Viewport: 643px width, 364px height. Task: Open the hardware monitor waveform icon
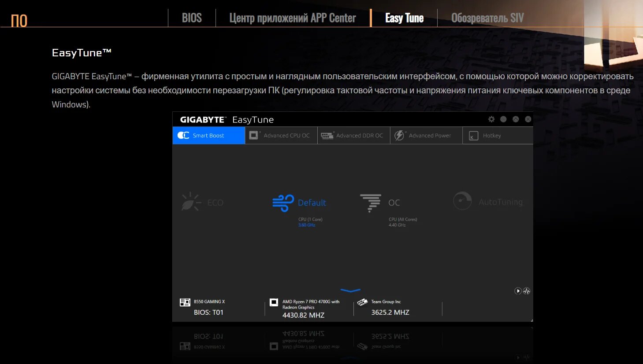click(527, 291)
